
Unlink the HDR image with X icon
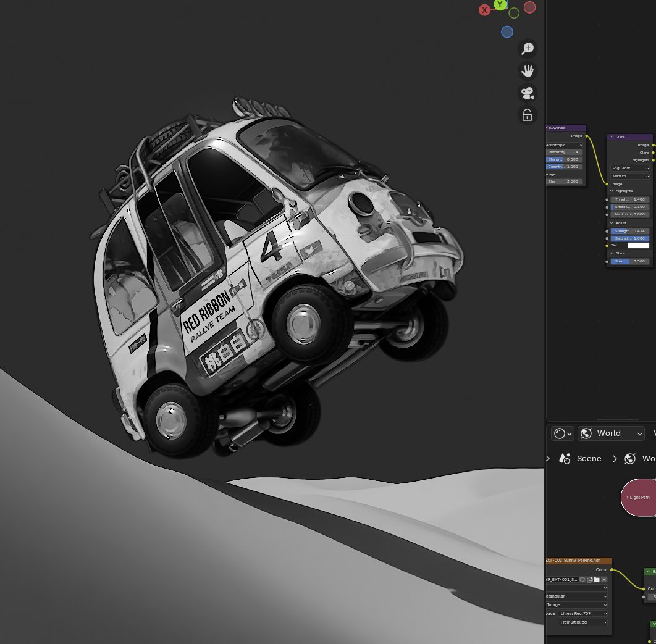pyautogui.click(x=604, y=580)
